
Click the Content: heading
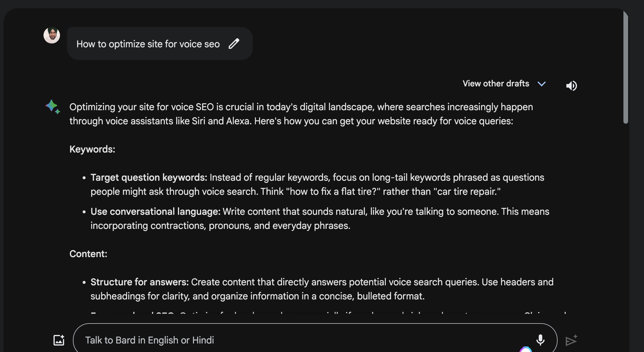click(88, 254)
